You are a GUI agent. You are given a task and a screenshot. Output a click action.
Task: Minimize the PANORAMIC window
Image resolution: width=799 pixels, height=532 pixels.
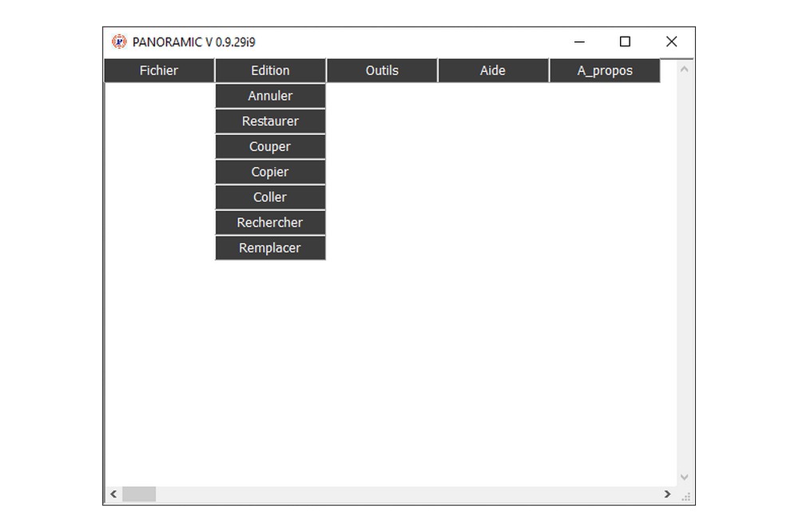click(579, 42)
